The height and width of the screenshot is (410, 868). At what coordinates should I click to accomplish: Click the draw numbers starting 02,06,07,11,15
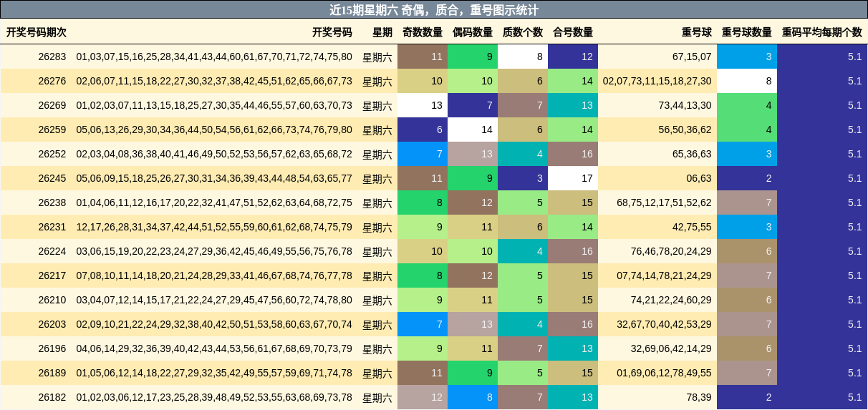pyautogui.click(x=214, y=81)
